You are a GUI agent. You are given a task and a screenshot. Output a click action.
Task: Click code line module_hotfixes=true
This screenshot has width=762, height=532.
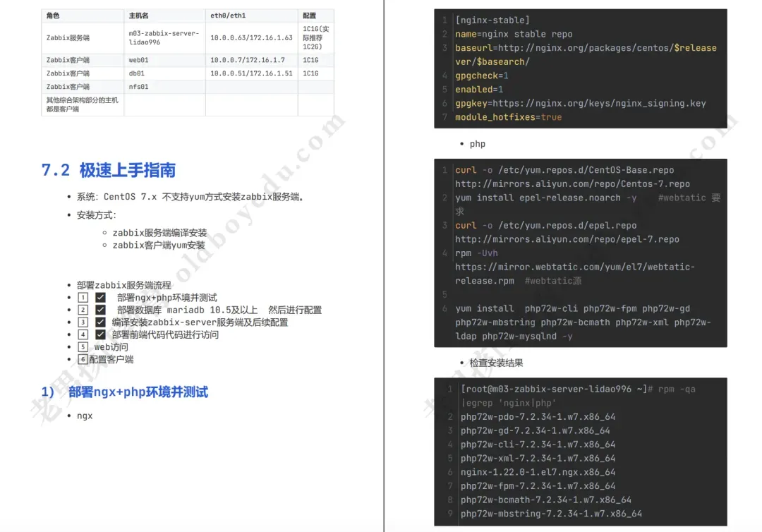tap(508, 117)
